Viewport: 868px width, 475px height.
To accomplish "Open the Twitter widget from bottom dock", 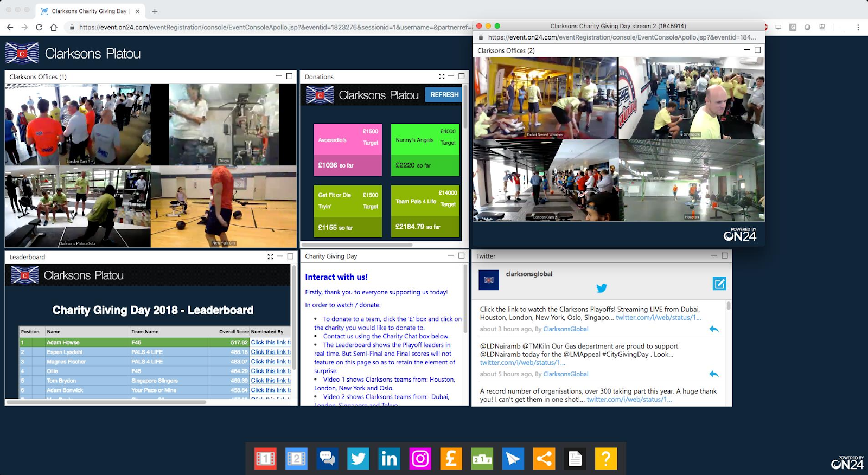I will pyautogui.click(x=358, y=459).
